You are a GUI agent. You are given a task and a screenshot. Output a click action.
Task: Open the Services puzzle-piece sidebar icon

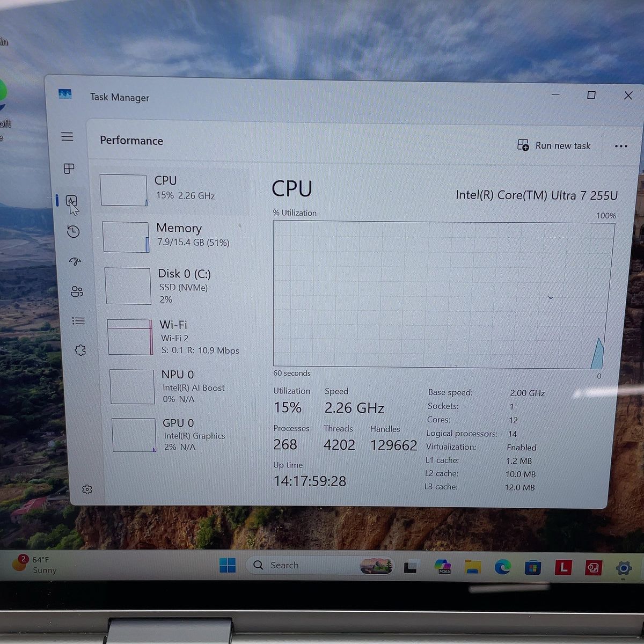[x=80, y=350]
